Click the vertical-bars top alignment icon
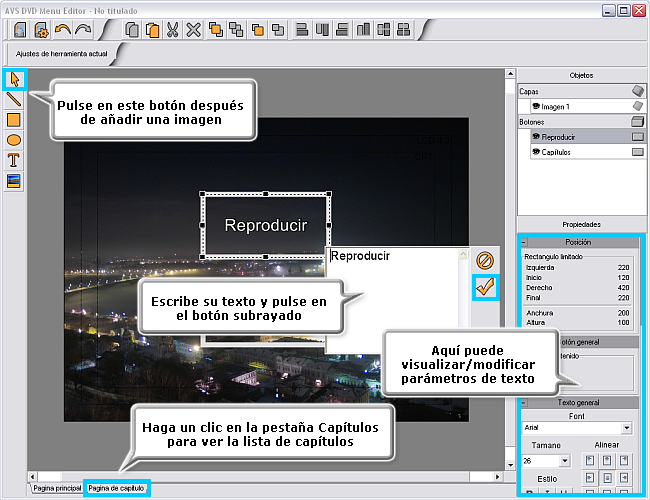This screenshot has width=650, height=500. [322, 29]
